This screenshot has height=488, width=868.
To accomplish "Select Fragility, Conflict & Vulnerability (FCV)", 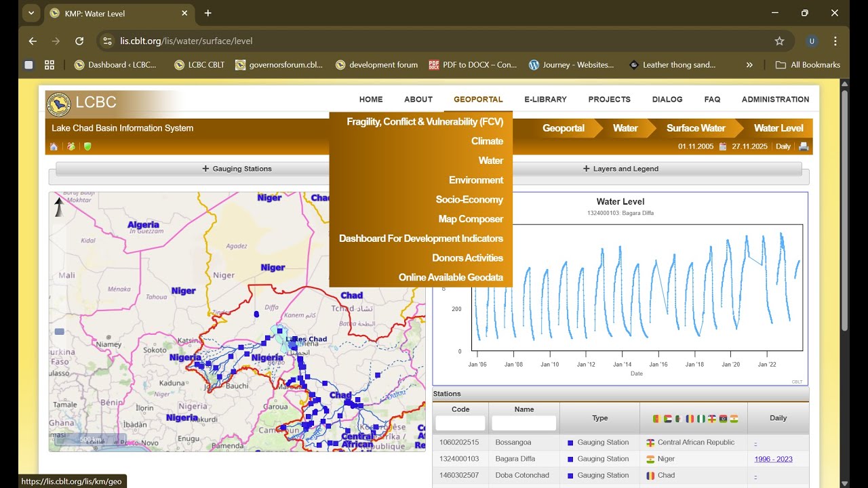I will [425, 122].
